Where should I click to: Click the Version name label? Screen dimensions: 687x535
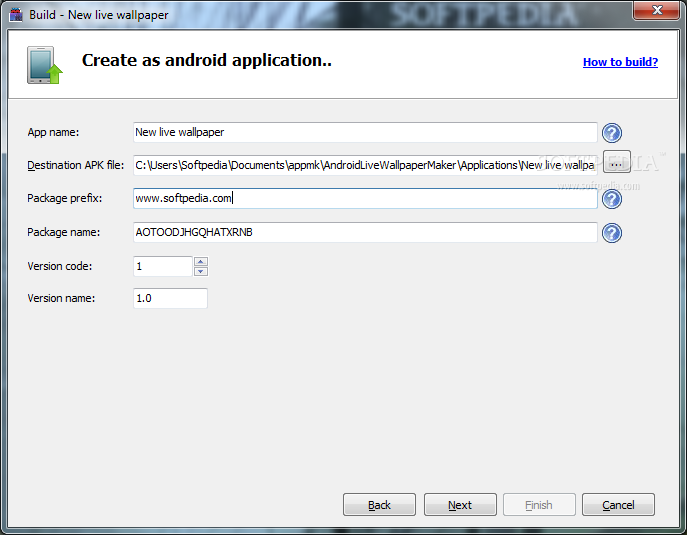point(61,298)
